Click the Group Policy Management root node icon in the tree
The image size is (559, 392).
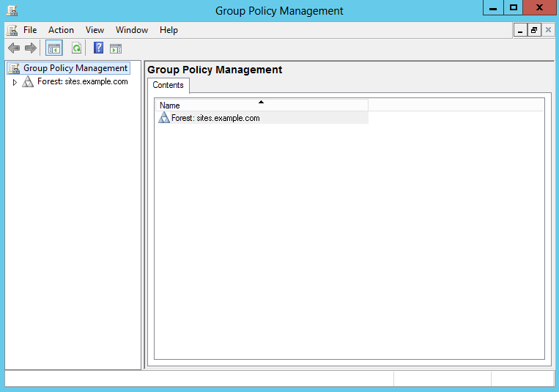(14, 68)
